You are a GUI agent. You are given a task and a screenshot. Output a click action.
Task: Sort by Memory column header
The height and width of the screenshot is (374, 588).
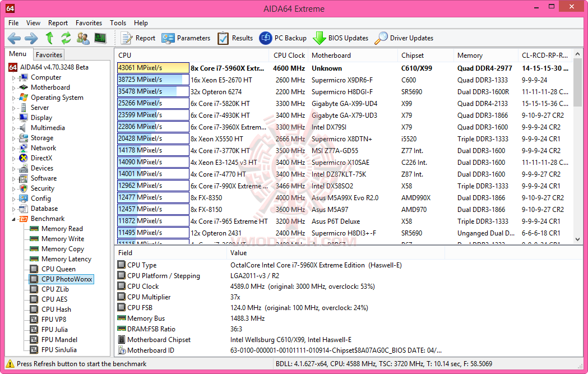click(485, 55)
